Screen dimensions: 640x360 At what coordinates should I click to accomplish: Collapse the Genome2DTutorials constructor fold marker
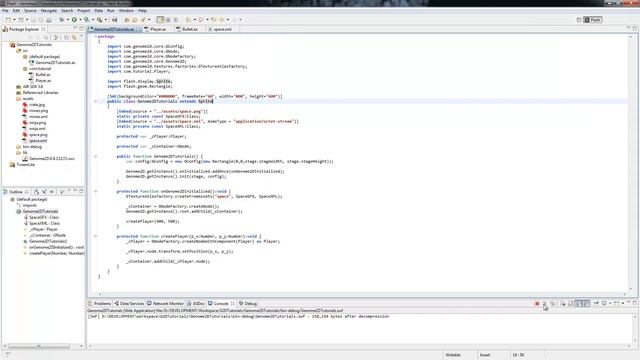pos(96,156)
